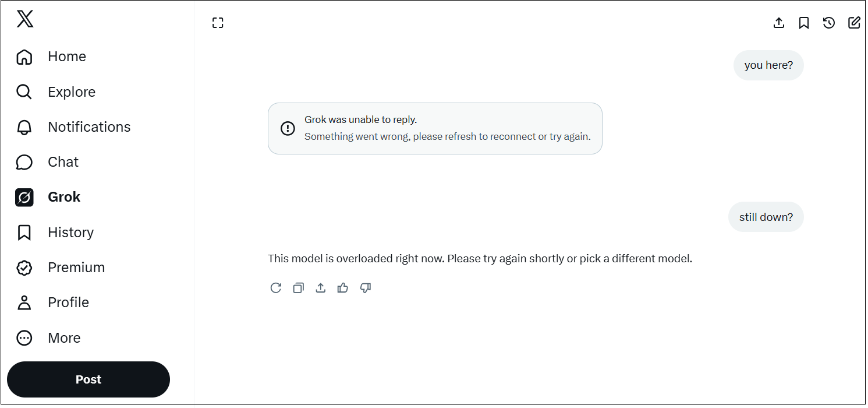
Task: Select the Grok slashed-circle icon
Action: pyautogui.click(x=24, y=197)
